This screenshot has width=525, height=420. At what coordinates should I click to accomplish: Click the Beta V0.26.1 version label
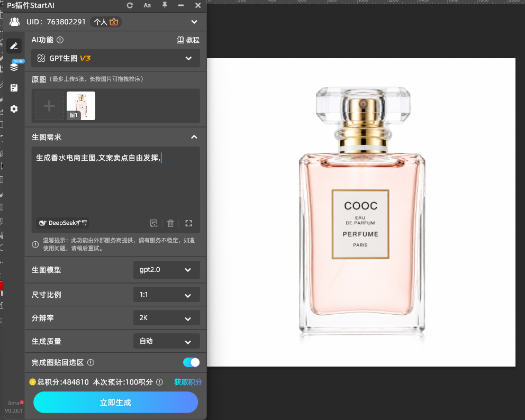pyautogui.click(x=14, y=407)
